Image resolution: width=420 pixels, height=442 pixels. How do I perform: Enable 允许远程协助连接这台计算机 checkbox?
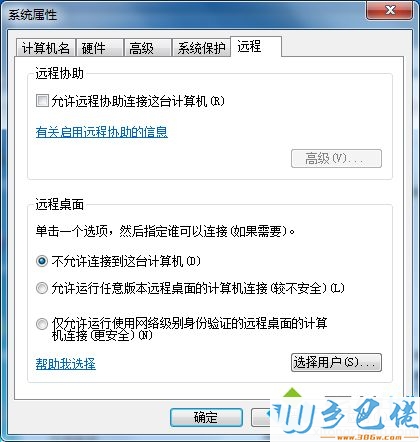(42, 101)
